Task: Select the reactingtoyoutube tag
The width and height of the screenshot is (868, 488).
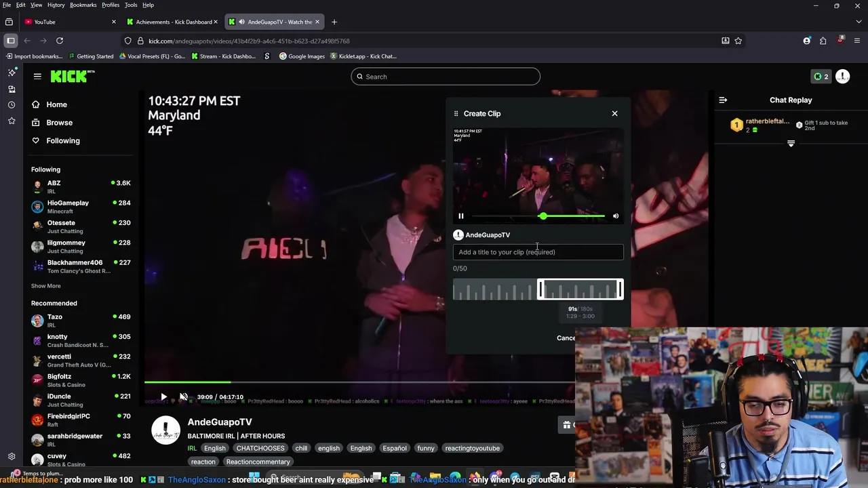Action: (472, 448)
